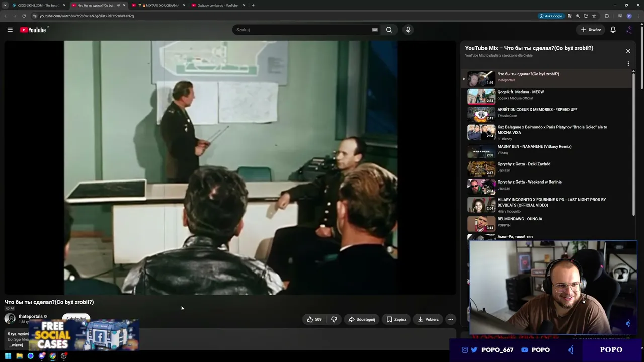Close the CSGO-SKINS.COM tab

click(64, 5)
